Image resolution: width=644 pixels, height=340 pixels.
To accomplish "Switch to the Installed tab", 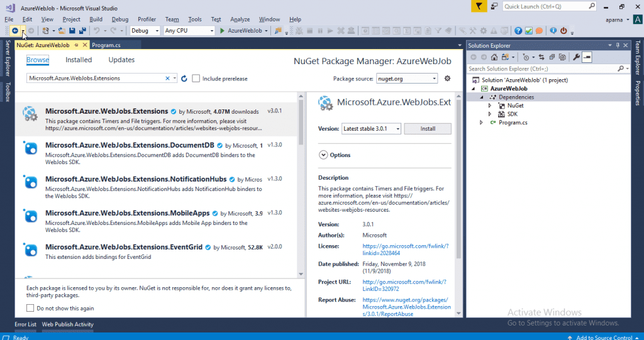I will coord(79,60).
